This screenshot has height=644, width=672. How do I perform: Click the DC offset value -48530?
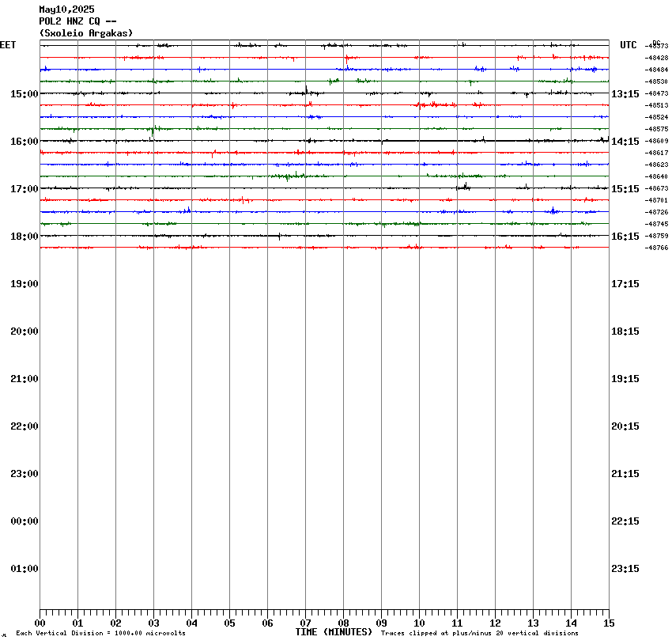tap(656, 81)
